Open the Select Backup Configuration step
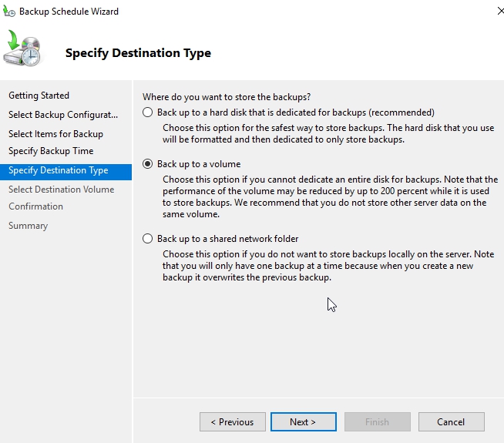This screenshot has height=443, width=504. 63,115
